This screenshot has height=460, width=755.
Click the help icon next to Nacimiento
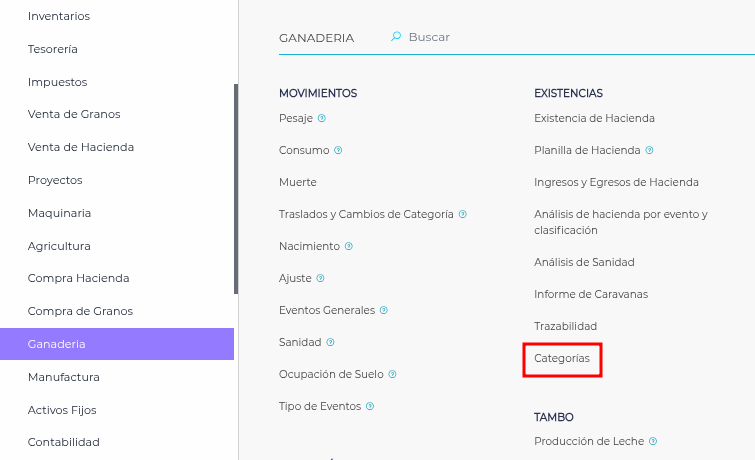pos(349,246)
